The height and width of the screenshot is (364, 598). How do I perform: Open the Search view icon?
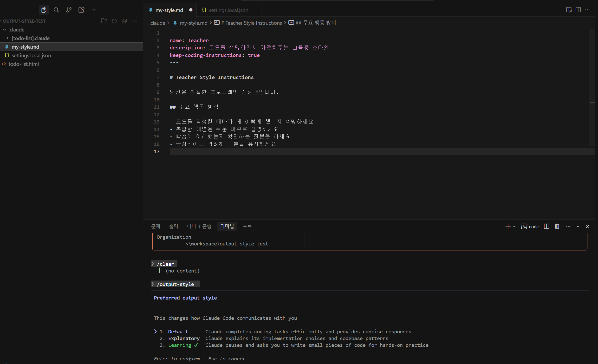[56, 10]
